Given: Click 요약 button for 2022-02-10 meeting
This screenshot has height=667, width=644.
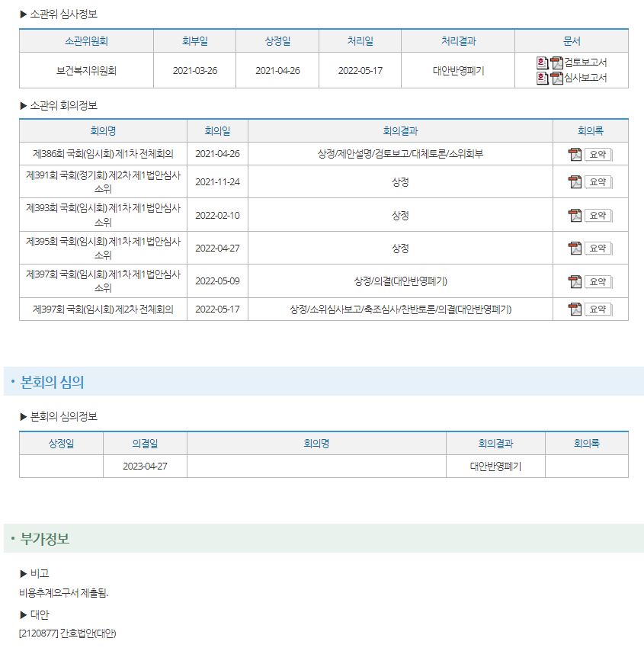Looking at the screenshot, I should pyautogui.click(x=598, y=215).
